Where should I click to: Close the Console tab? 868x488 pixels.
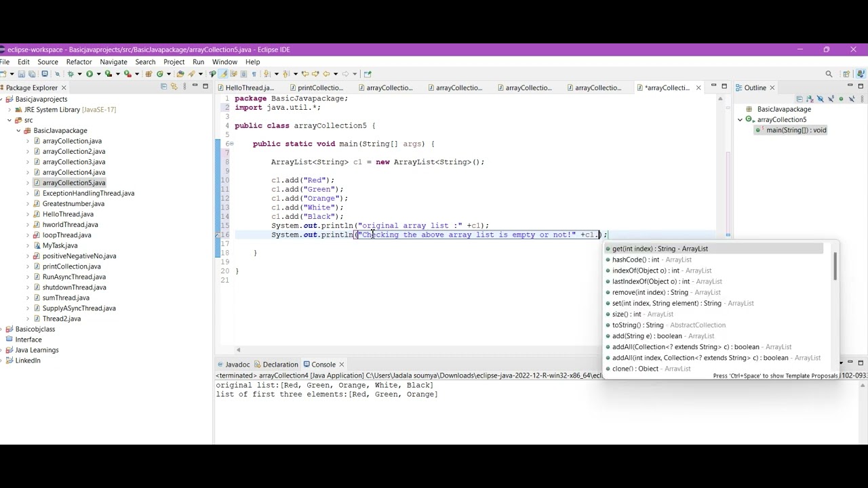[x=342, y=365]
